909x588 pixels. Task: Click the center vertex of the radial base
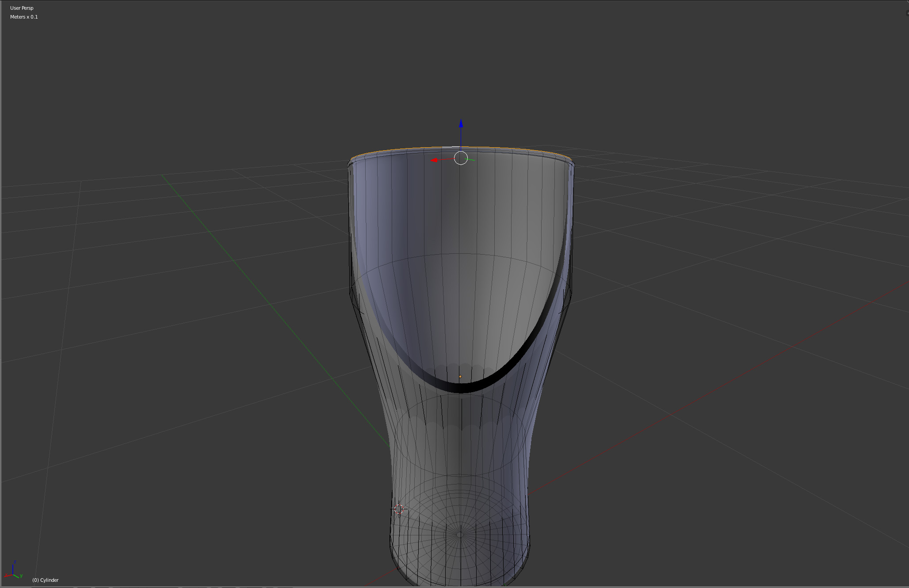point(460,535)
